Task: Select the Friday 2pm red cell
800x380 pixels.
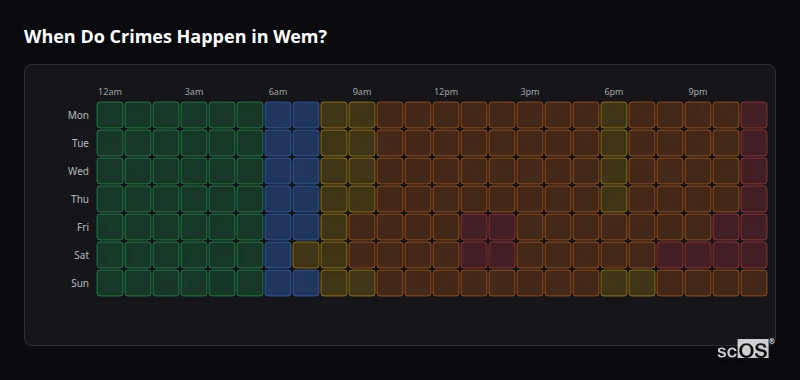Action: [502, 227]
